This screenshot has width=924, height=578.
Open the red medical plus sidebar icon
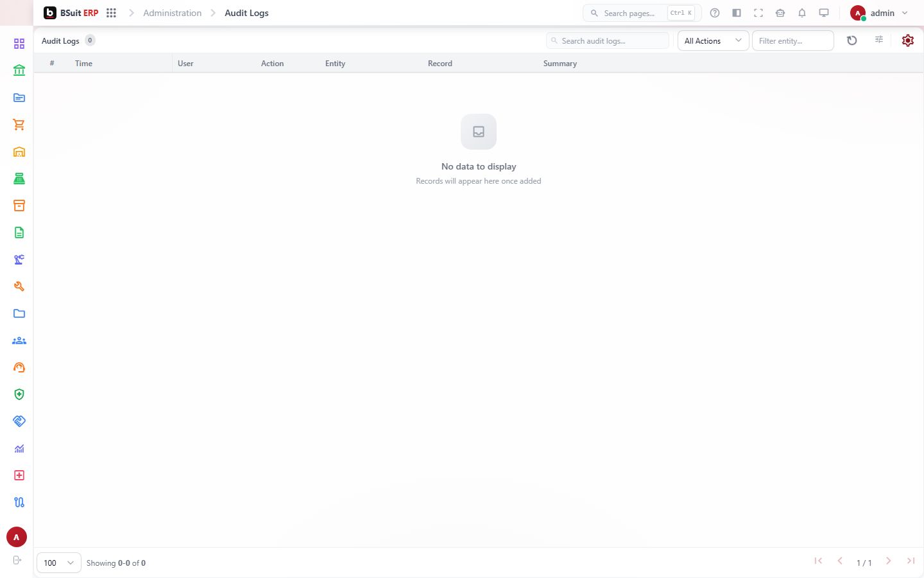pos(19,475)
